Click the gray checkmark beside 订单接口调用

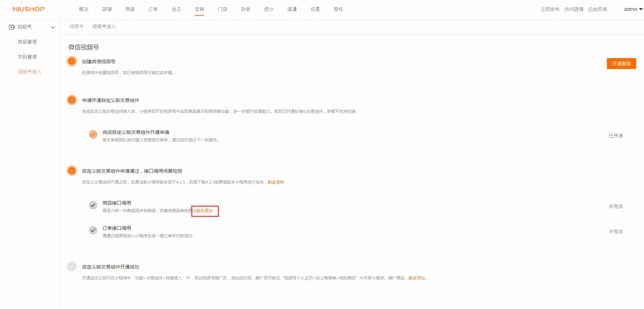pyautogui.click(x=93, y=230)
